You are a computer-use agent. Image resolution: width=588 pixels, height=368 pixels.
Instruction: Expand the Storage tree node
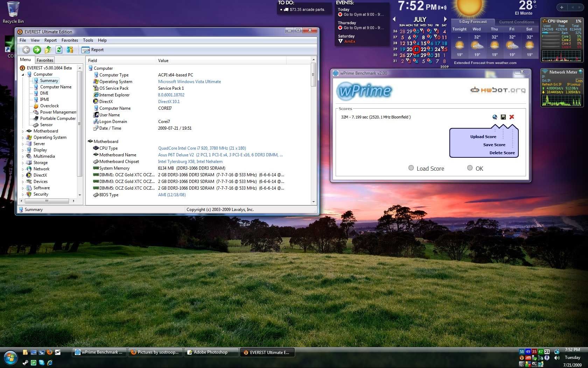point(23,163)
